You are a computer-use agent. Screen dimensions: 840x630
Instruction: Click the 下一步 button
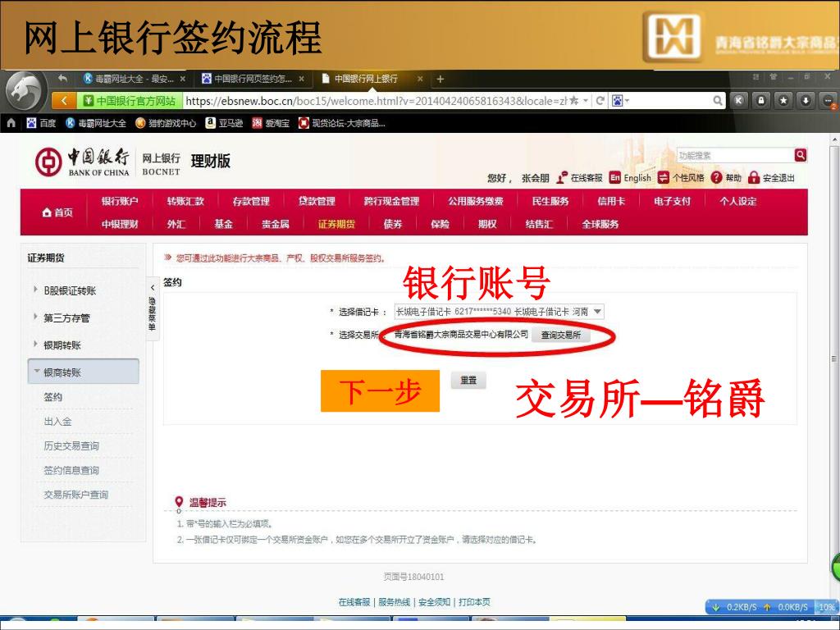pyautogui.click(x=381, y=391)
